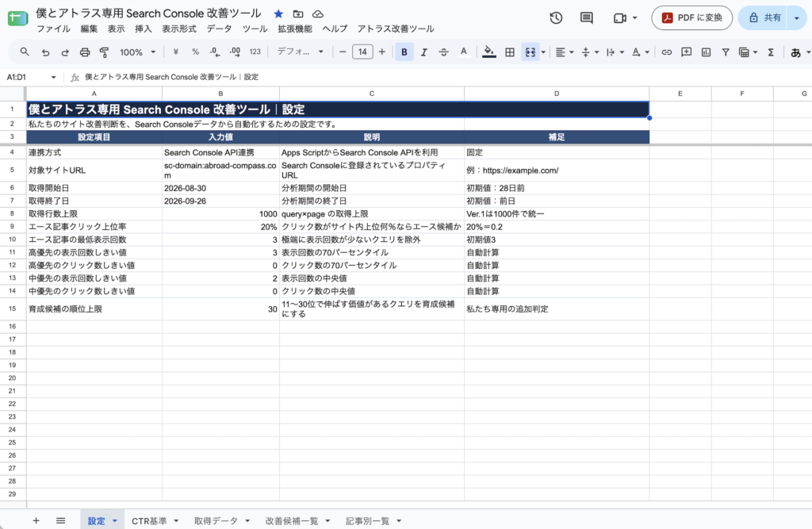The height and width of the screenshot is (529, 812).
Task: Apply strikethrough formatting
Action: pyautogui.click(x=444, y=52)
